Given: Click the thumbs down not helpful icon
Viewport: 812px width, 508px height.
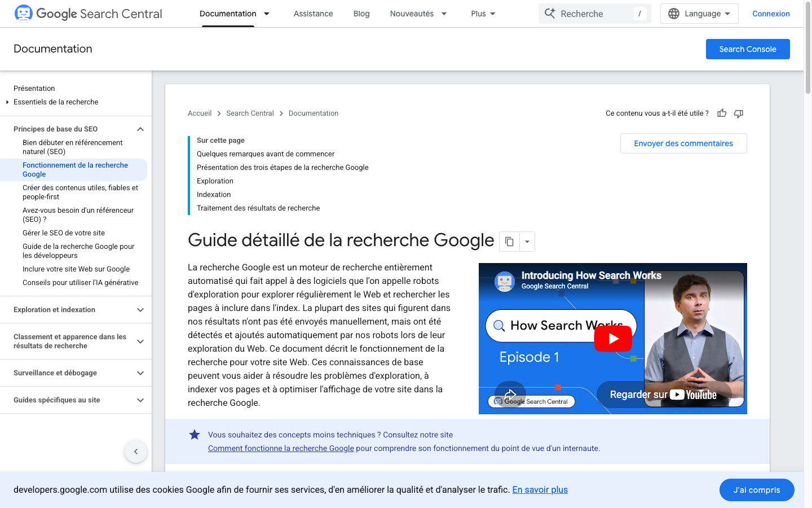Looking at the screenshot, I should 739,113.
